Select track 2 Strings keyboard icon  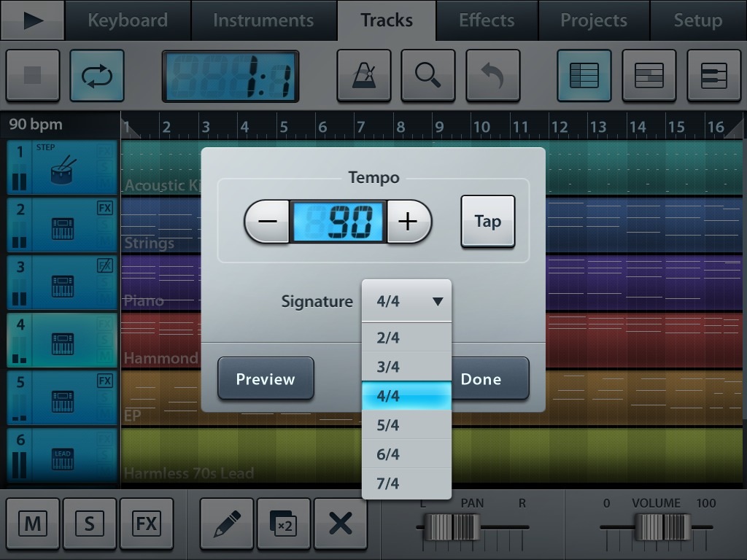click(x=63, y=228)
